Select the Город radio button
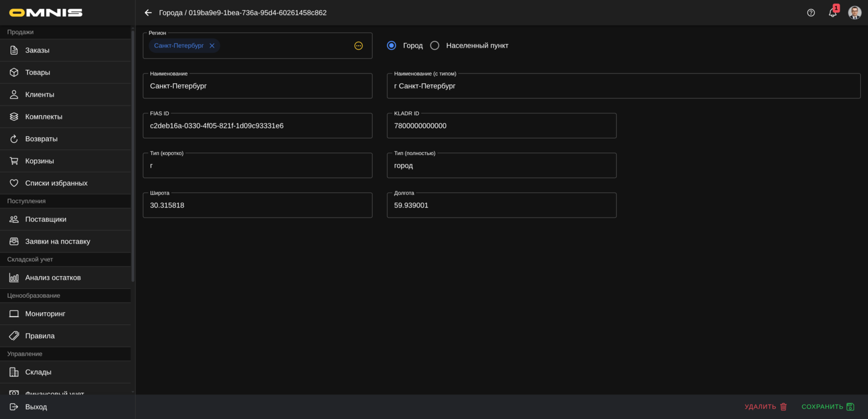The image size is (868, 419). (392, 46)
